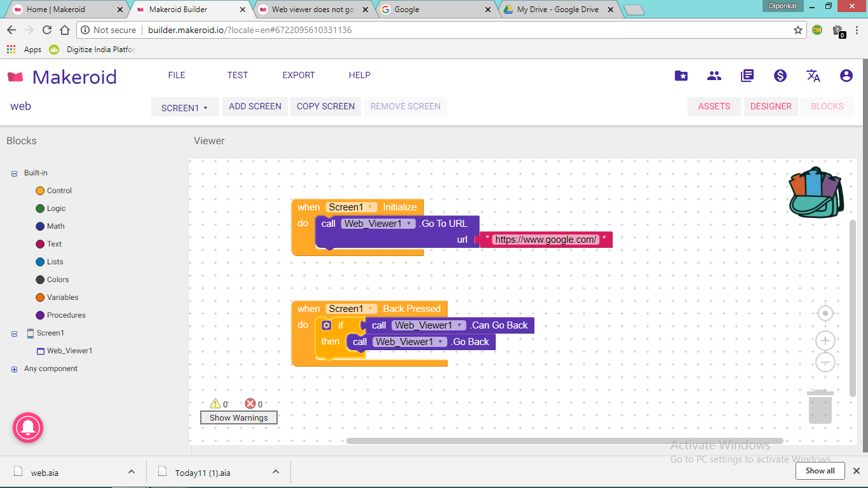Open Web_Viewer1 dropdown in Go To URL block
Screen dimensions: 868x488
pos(410,224)
